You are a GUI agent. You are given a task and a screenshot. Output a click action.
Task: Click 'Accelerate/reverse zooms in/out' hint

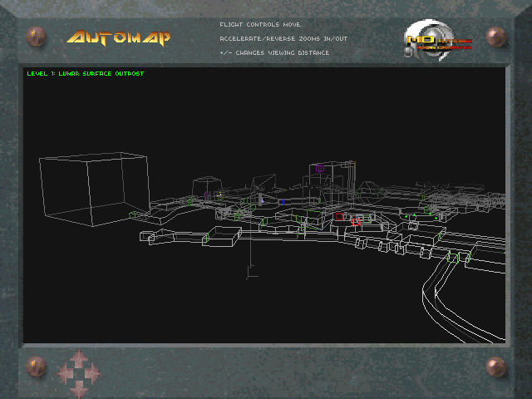(x=283, y=39)
